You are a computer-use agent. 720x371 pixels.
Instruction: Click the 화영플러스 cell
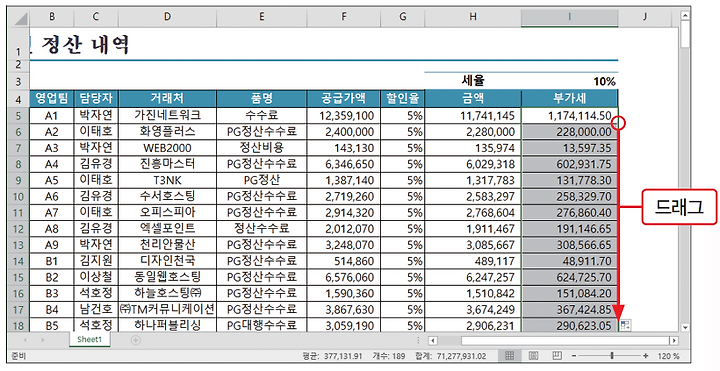pyautogui.click(x=168, y=132)
